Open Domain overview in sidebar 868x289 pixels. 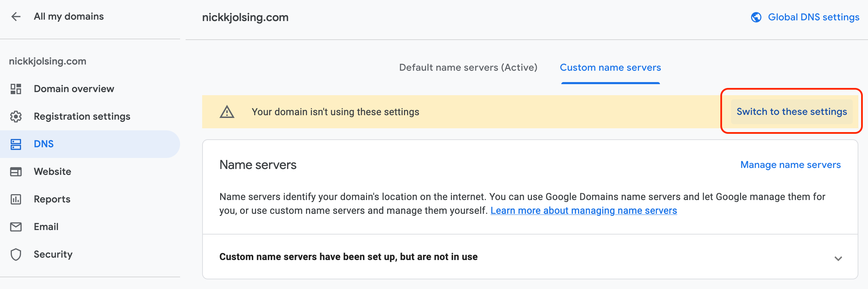[x=74, y=89]
